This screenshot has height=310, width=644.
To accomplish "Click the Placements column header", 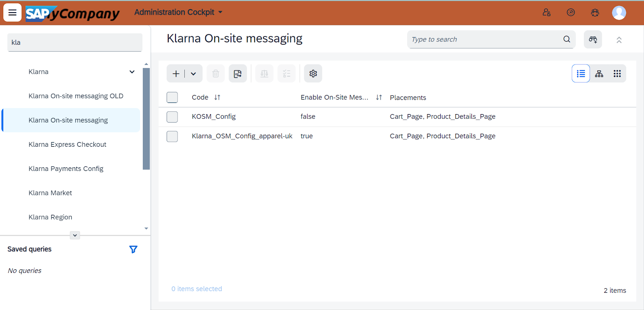I will (x=408, y=98).
